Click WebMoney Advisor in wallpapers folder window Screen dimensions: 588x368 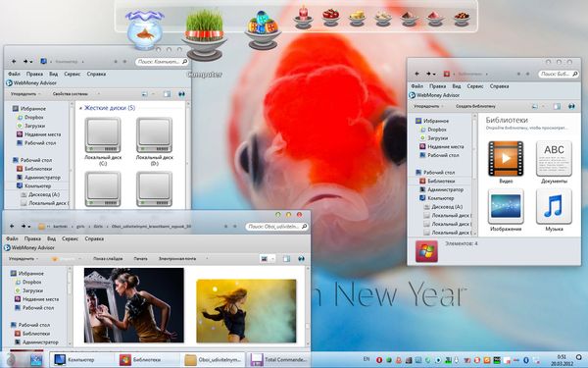click(29, 248)
